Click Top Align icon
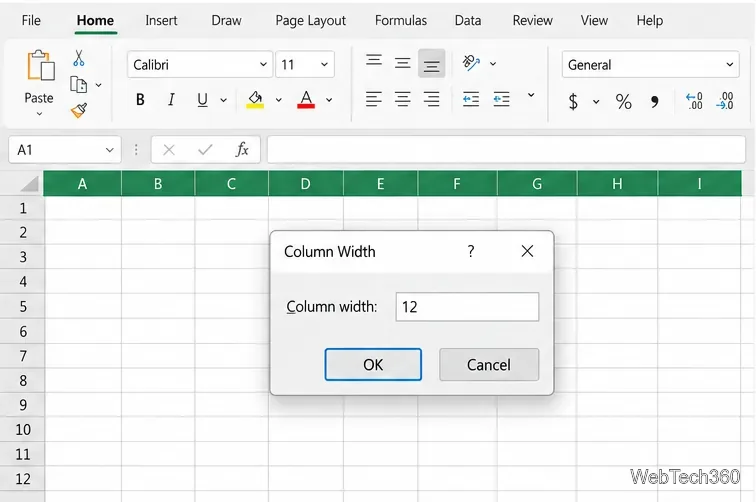Screen dimensions: 756x502 pos(374,61)
